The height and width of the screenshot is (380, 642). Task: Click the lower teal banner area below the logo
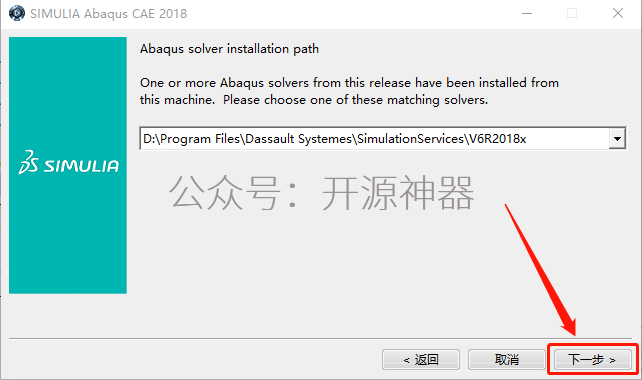(x=68, y=235)
